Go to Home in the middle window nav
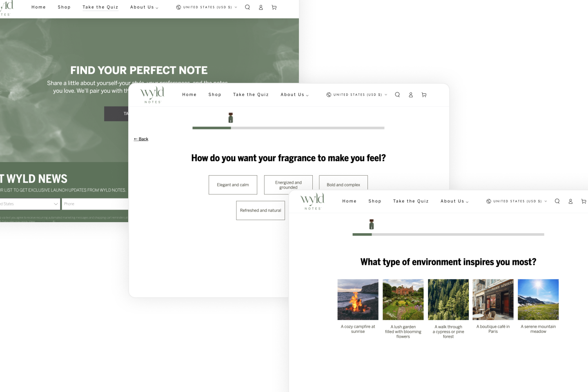Screen dimensions: 588x392 click(189, 95)
